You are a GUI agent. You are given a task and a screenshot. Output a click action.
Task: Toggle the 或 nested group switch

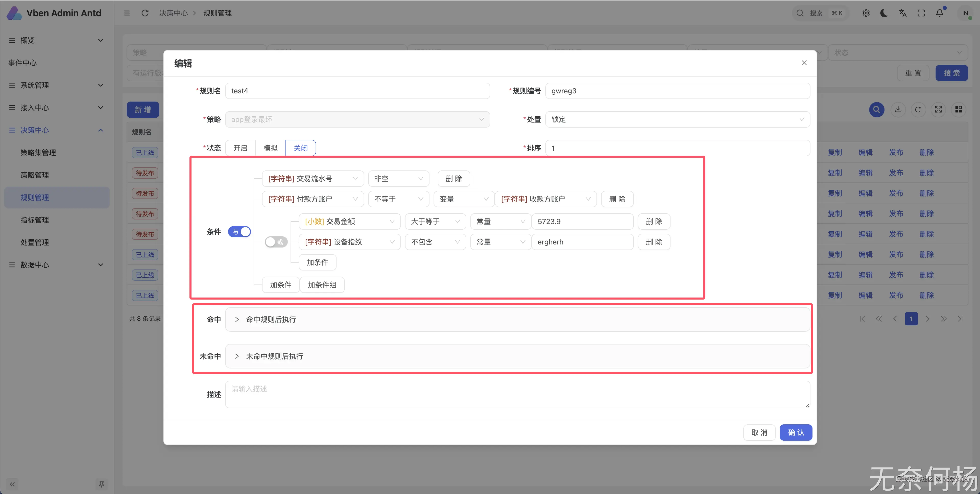tap(276, 242)
